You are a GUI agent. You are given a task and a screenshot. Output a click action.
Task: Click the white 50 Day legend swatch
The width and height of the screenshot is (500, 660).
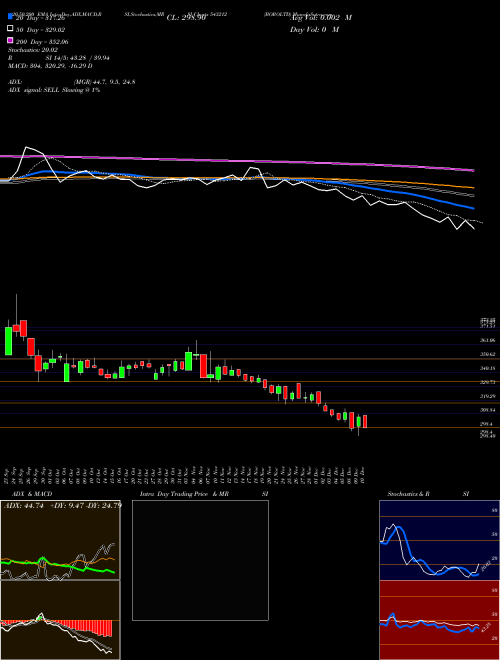pos(11,29)
